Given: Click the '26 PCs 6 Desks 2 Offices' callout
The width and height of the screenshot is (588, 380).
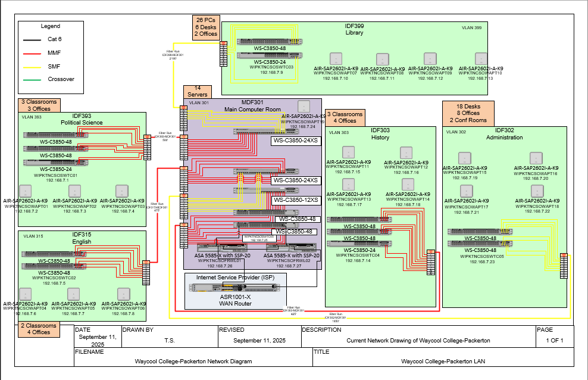Looking at the screenshot, I should (206, 27).
